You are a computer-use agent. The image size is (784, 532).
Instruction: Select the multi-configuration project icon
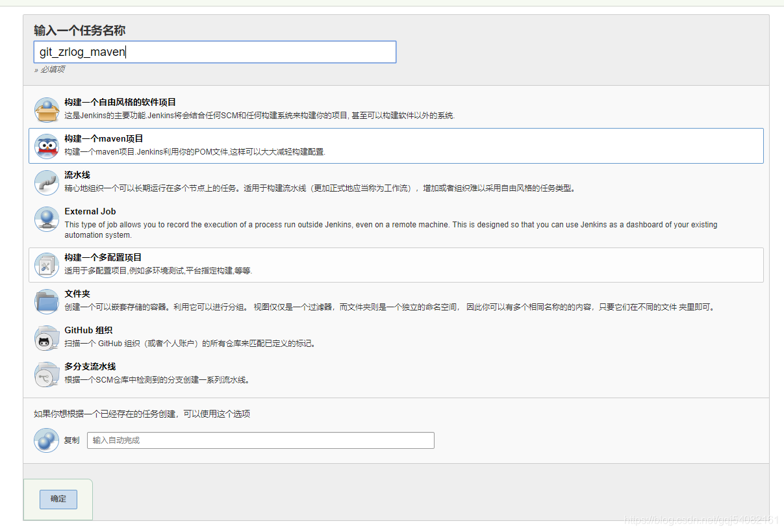pyautogui.click(x=47, y=265)
